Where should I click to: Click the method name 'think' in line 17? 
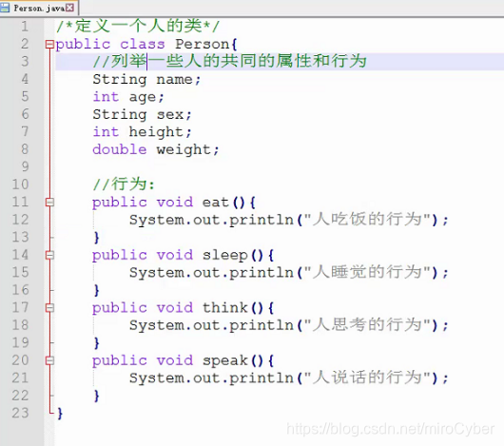click(x=224, y=307)
